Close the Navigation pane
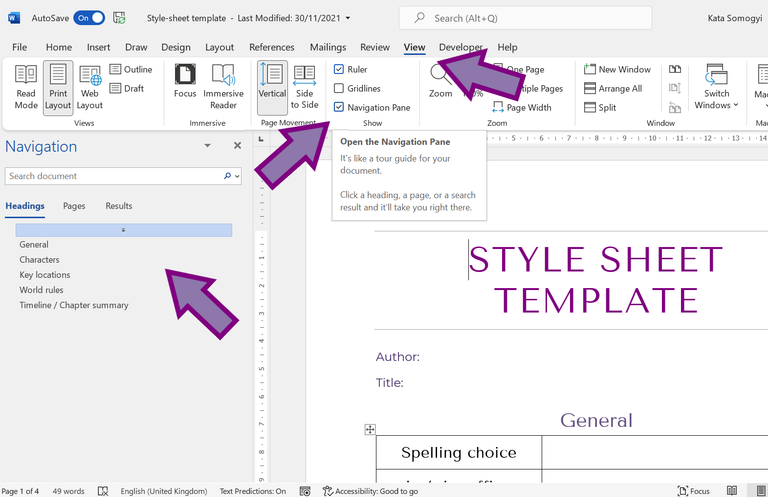Viewport: 768px width, 497px height. (238, 145)
